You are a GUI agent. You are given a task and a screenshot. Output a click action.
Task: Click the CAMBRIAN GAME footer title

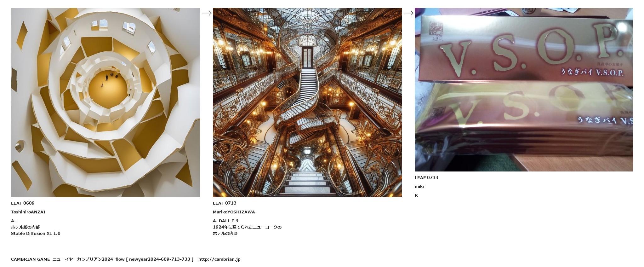(x=30, y=259)
